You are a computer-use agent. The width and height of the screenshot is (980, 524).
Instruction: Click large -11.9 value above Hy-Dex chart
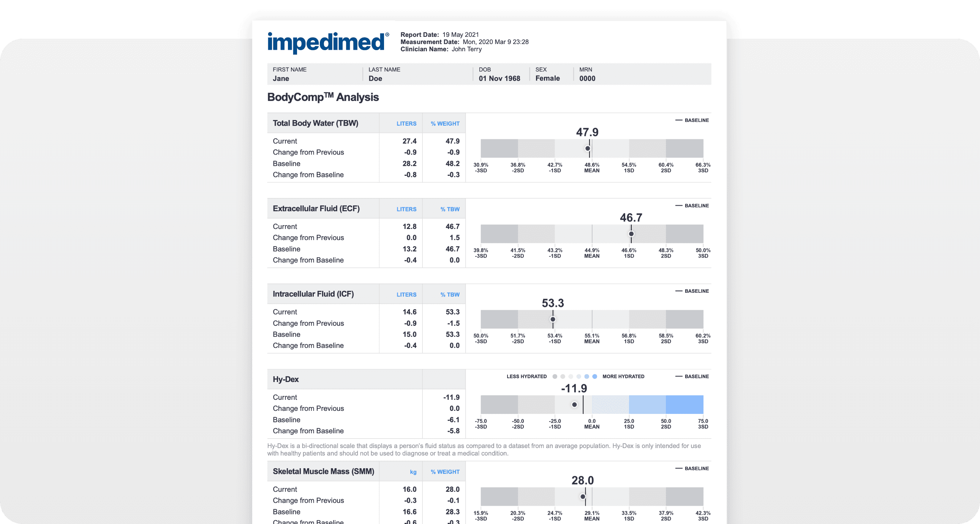pyautogui.click(x=574, y=388)
